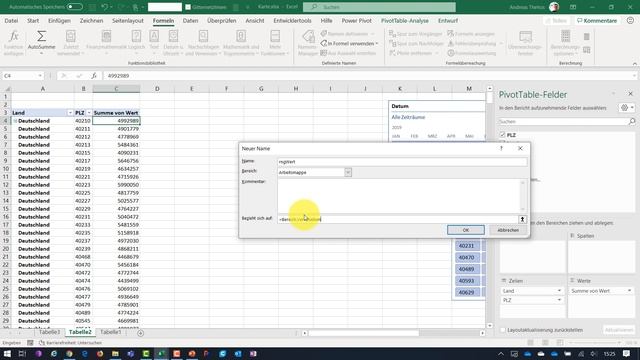Click Namen definieren in ribbon
The height and width of the screenshot is (360, 640).
(x=347, y=34)
